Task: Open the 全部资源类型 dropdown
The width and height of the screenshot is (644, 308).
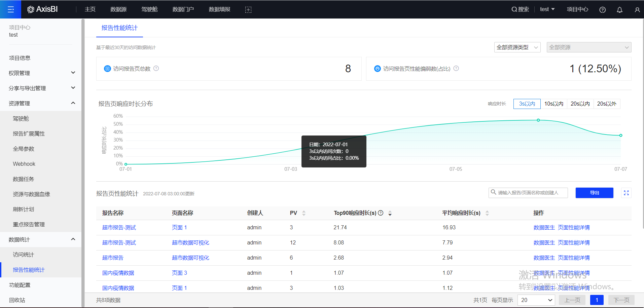Action: (517, 47)
